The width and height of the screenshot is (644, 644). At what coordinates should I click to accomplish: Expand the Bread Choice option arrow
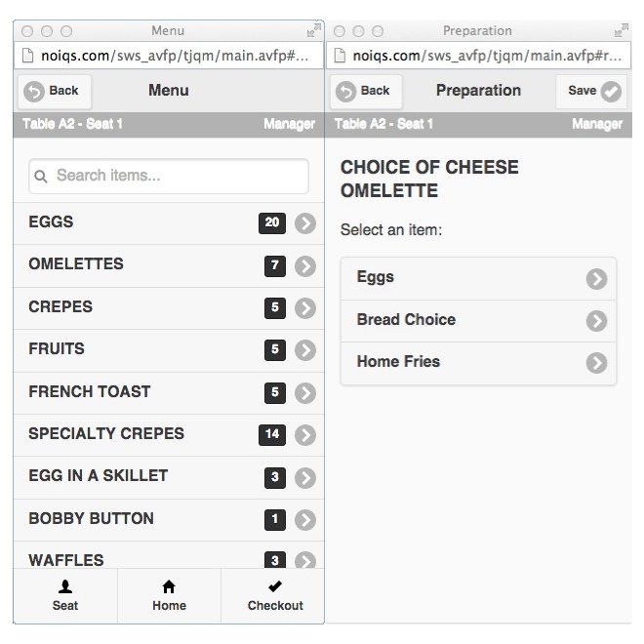coord(596,321)
